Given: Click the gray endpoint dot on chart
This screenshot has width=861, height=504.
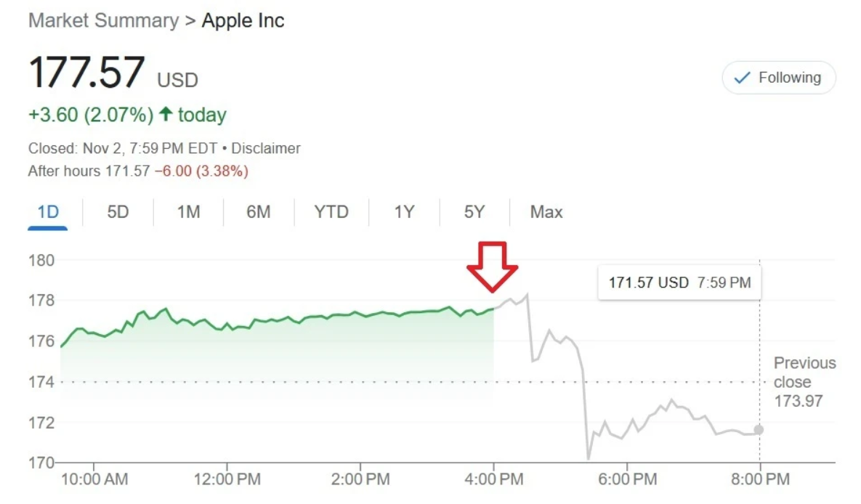Looking at the screenshot, I should coord(759,430).
